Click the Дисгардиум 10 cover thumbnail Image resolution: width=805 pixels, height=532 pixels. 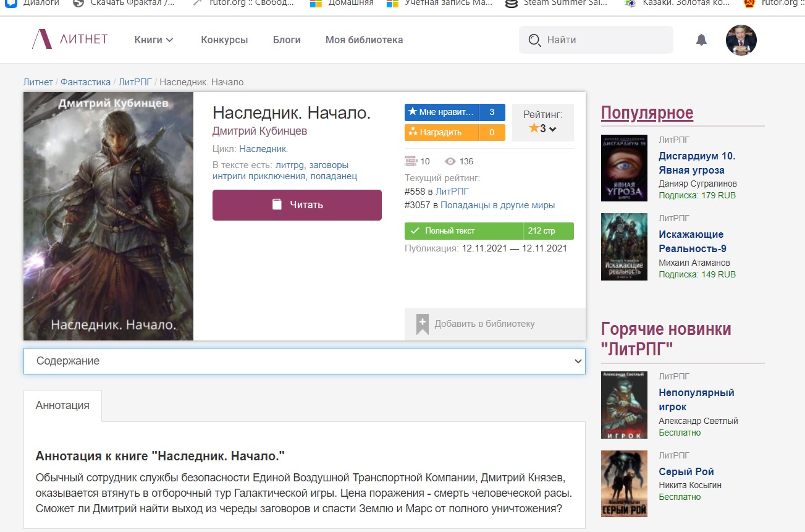tap(624, 168)
